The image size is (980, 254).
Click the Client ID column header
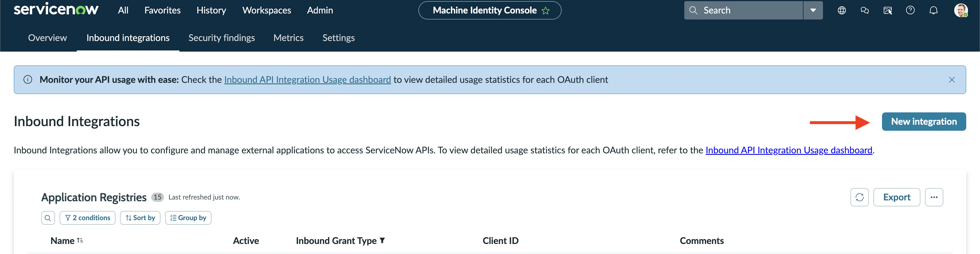pyautogui.click(x=501, y=241)
